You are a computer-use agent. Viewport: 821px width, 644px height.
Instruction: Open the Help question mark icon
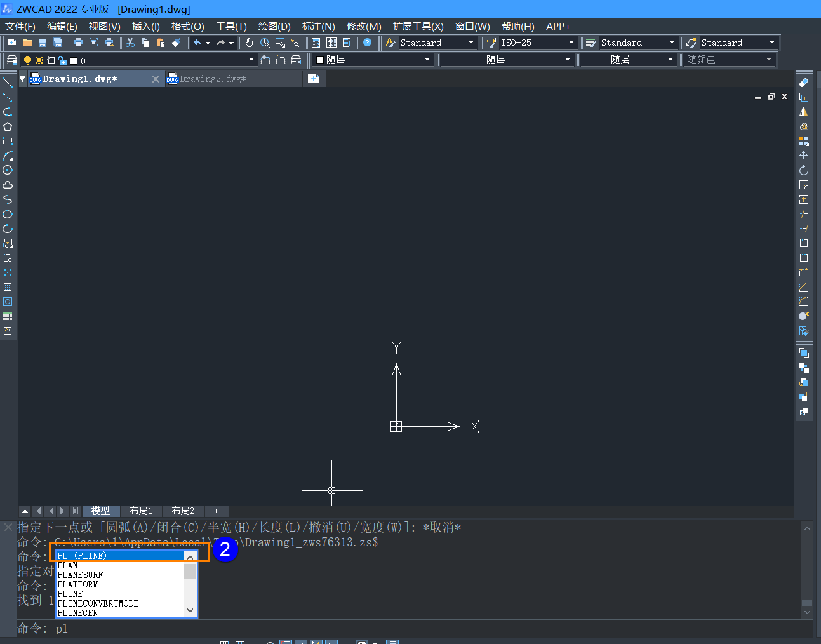367,43
